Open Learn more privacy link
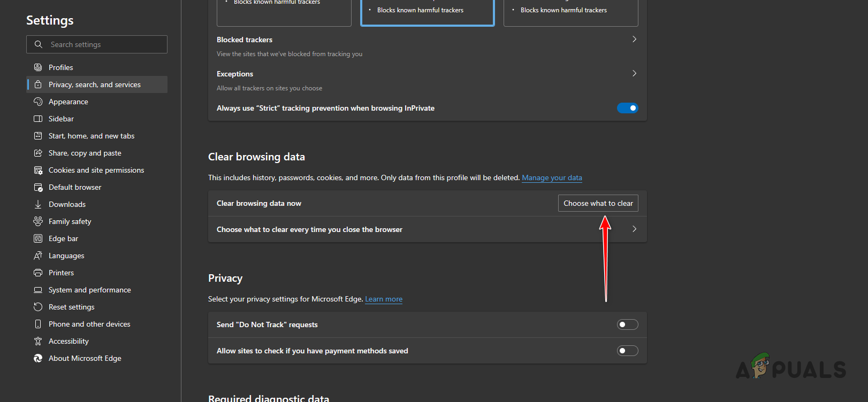The image size is (868, 402). coord(384,299)
